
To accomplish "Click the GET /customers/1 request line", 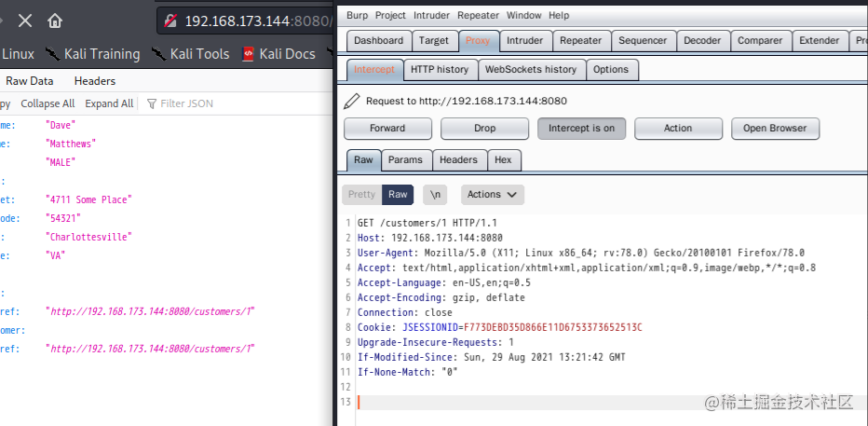I will [x=427, y=223].
